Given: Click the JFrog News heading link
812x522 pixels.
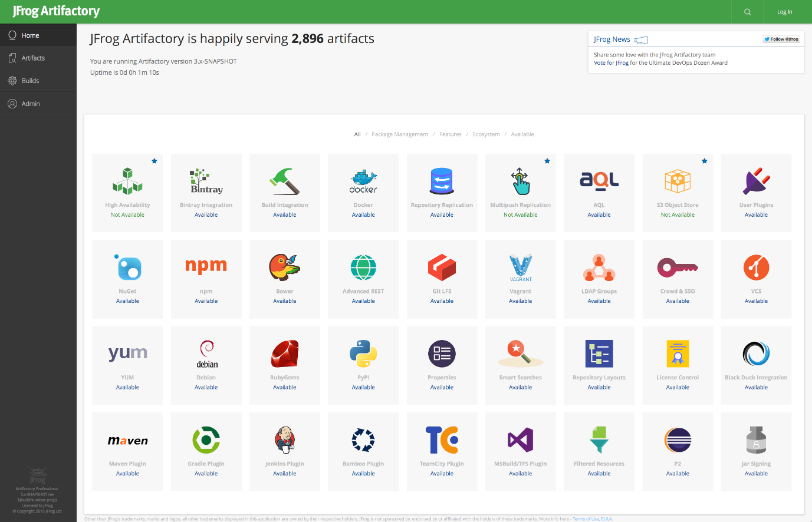Looking at the screenshot, I should coord(612,39).
